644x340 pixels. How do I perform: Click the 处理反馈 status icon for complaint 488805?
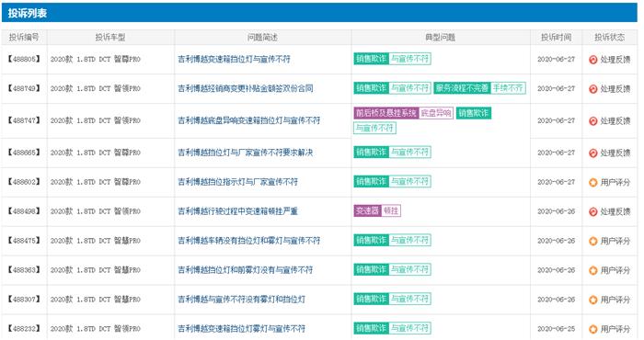(592, 60)
